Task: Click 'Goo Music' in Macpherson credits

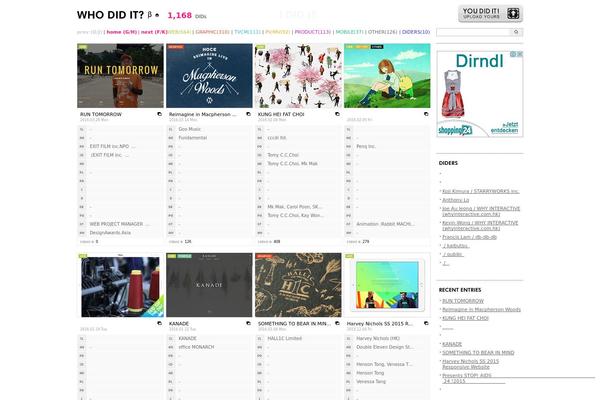Action: [189, 129]
